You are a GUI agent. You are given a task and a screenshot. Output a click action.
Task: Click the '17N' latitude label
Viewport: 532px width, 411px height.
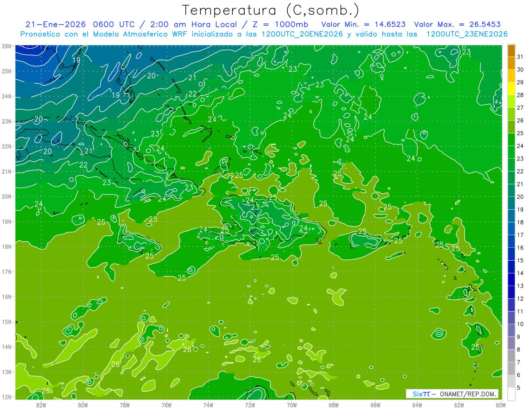pyautogui.click(x=6, y=272)
